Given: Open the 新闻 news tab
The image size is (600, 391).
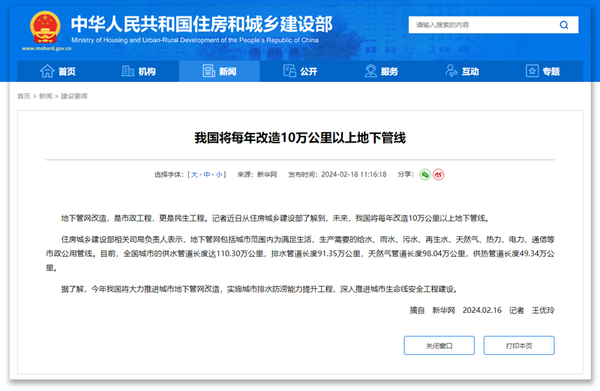Looking at the screenshot, I should tap(219, 71).
